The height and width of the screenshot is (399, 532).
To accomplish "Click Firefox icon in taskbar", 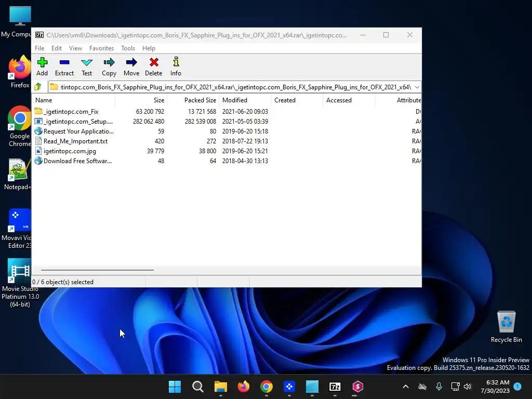I will coord(244,387).
